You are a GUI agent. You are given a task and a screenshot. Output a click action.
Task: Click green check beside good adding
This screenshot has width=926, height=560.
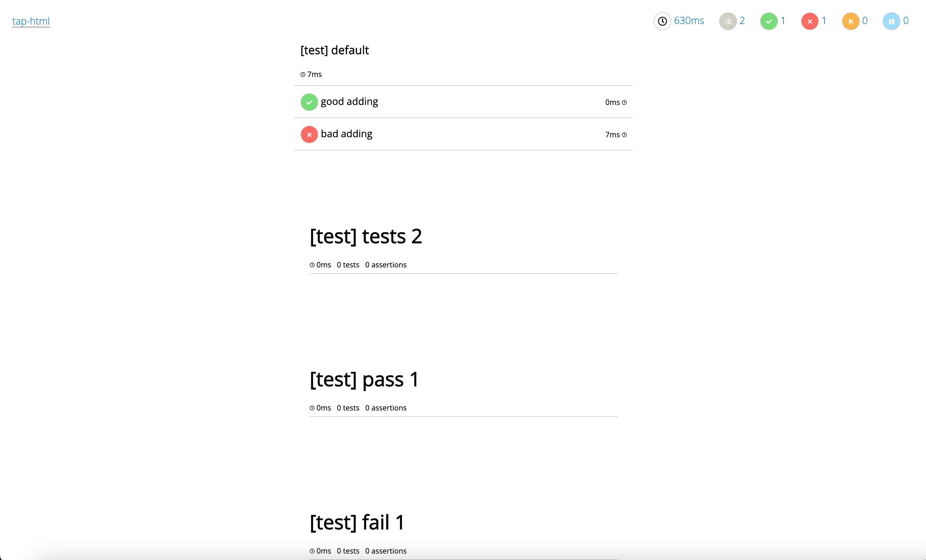[309, 102]
